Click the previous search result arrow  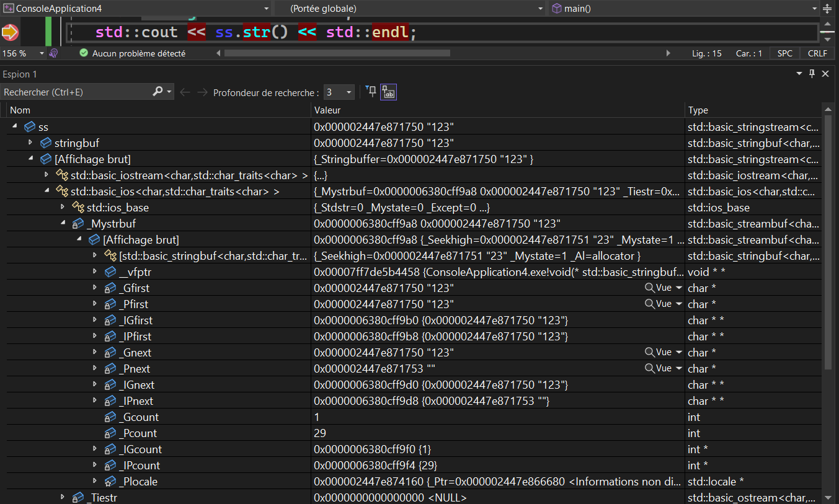[185, 92]
